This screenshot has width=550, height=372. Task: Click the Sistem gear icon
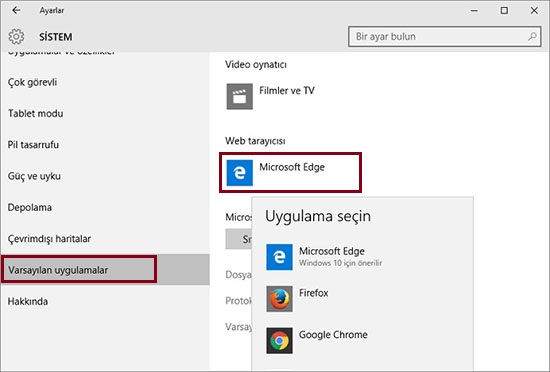[16, 36]
